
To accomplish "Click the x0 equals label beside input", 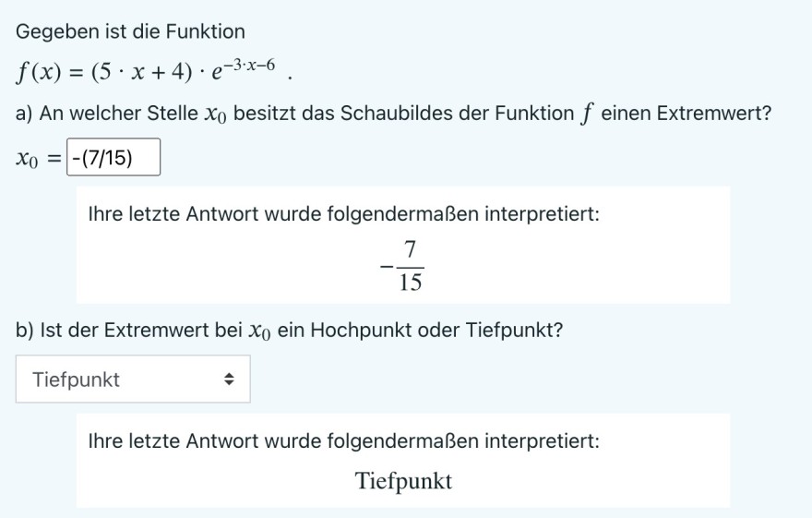I will tap(39, 158).
